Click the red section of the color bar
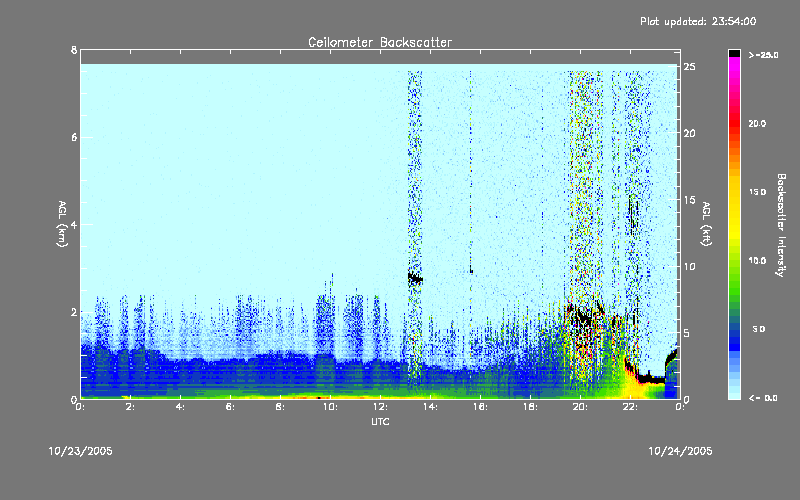The height and width of the screenshot is (500, 800). [734, 125]
